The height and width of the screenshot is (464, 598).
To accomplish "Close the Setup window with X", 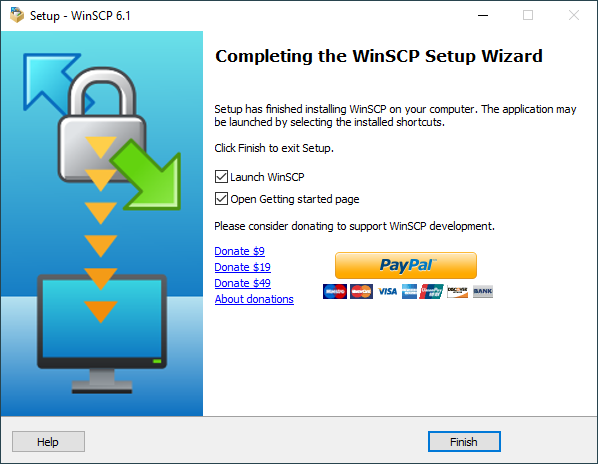I will click(x=574, y=16).
